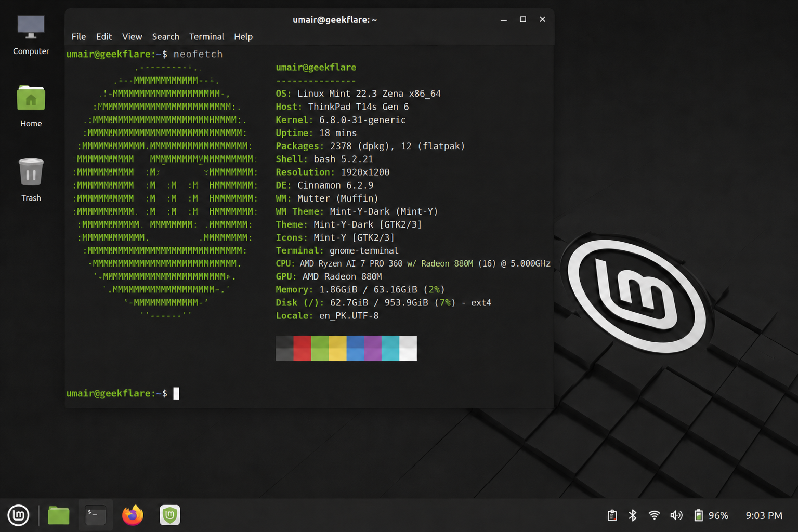798x532 pixels.
Task: Click the yellow color block
Action: coord(337,348)
